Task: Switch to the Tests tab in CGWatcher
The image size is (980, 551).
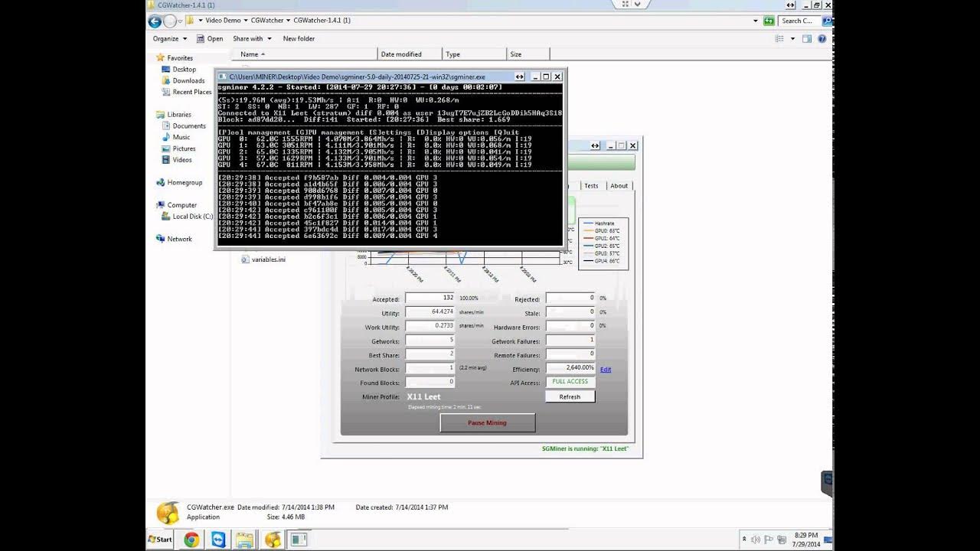Action: point(590,185)
